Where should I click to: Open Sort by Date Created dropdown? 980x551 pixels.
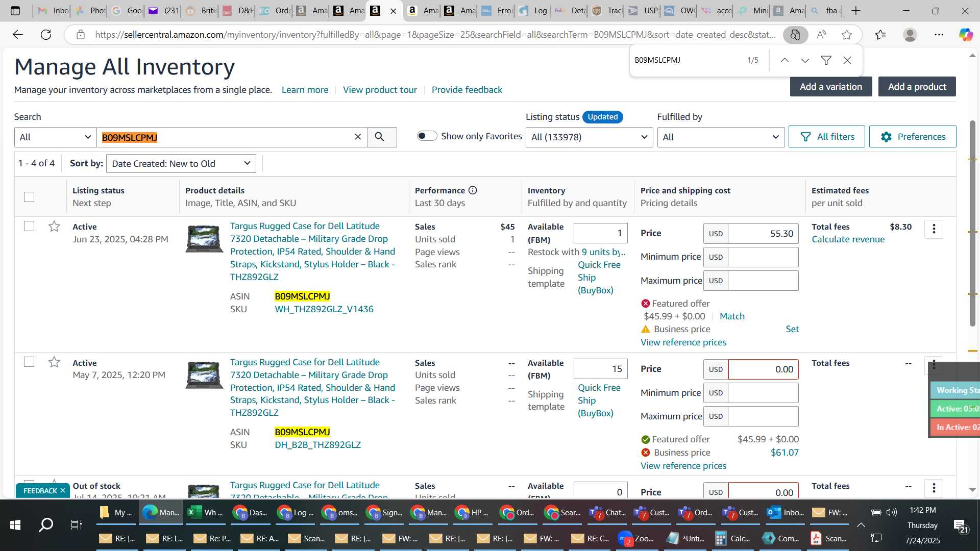[x=181, y=164]
